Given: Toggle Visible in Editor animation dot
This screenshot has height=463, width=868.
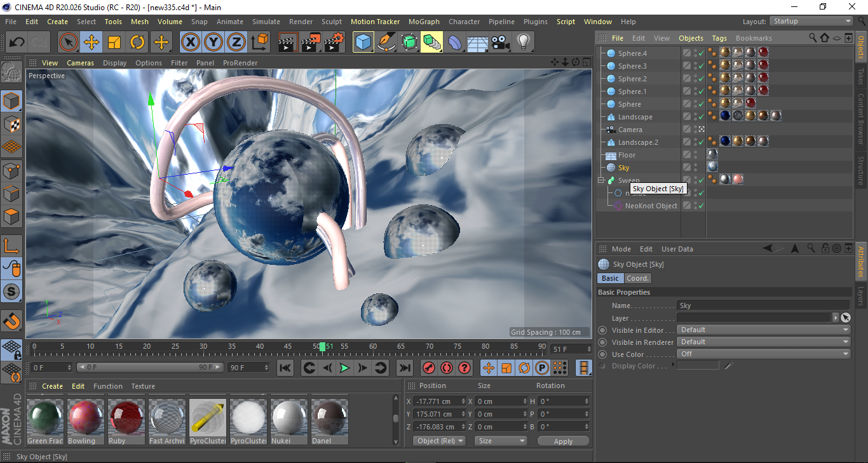Looking at the screenshot, I should click(602, 330).
